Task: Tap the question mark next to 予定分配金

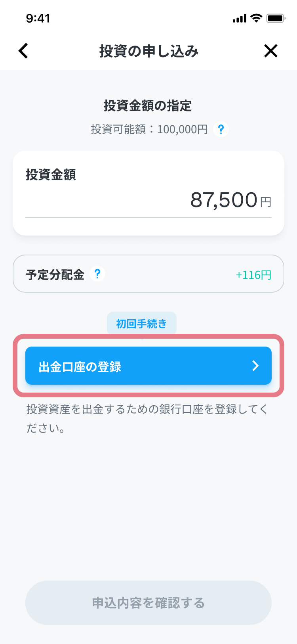Action: (x=97, y=274)
